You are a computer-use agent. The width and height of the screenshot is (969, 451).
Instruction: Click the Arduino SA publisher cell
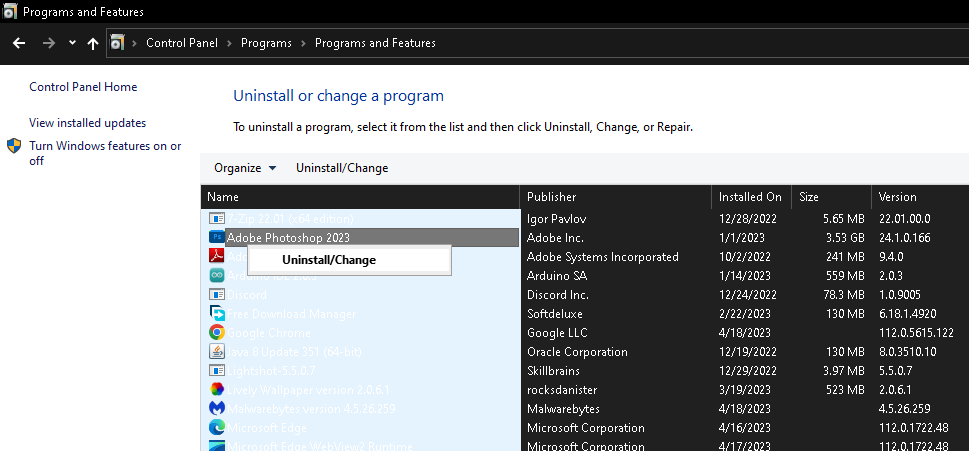pyautogui.click(x=557, y=276)
